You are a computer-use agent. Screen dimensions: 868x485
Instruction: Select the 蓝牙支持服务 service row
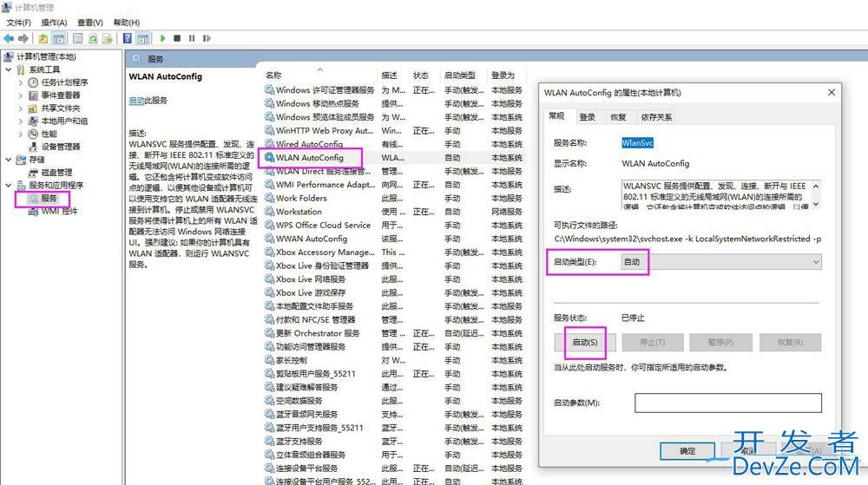click(393, 442)
